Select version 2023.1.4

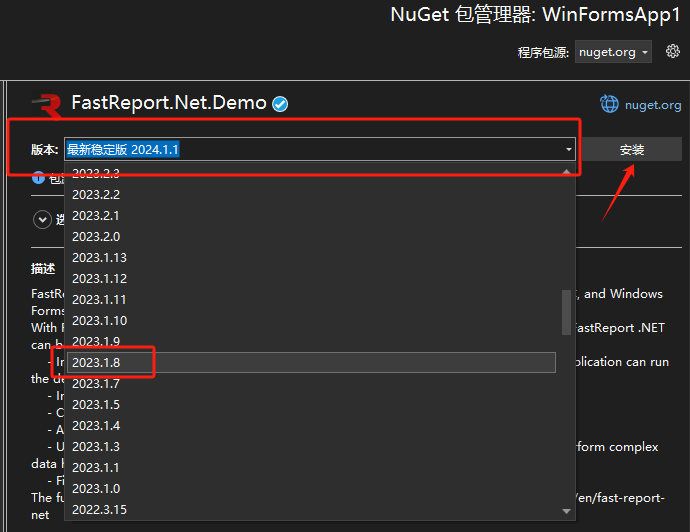[x=311, y=426]
